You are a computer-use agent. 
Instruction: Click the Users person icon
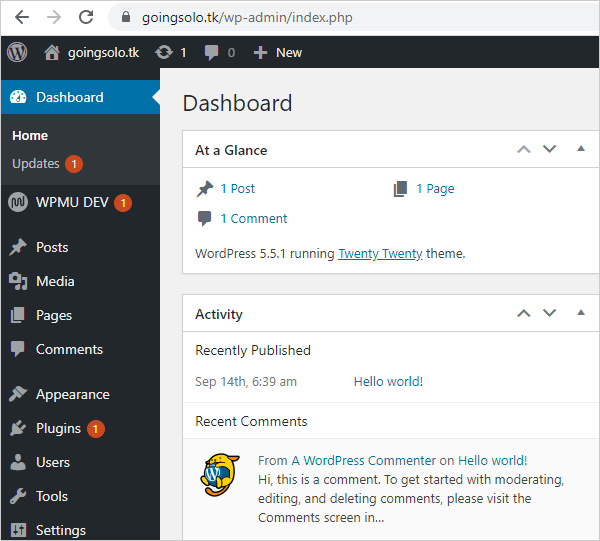point(18,462)
